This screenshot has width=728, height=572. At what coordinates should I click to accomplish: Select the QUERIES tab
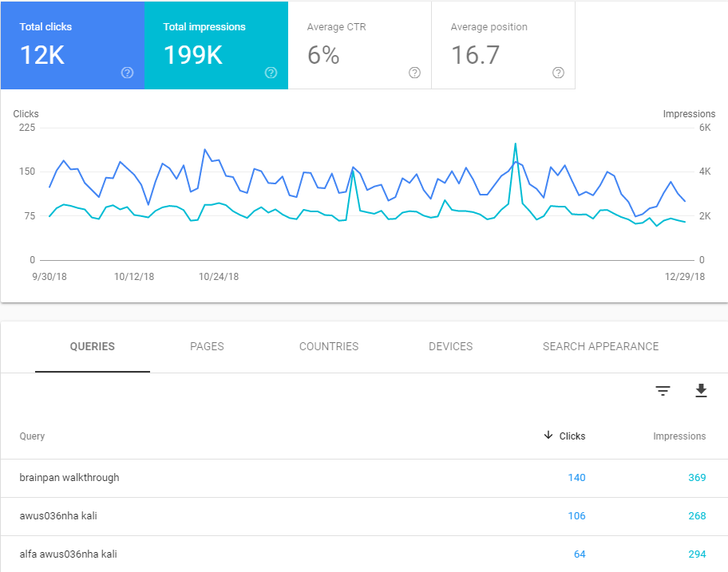click(93, 346)
